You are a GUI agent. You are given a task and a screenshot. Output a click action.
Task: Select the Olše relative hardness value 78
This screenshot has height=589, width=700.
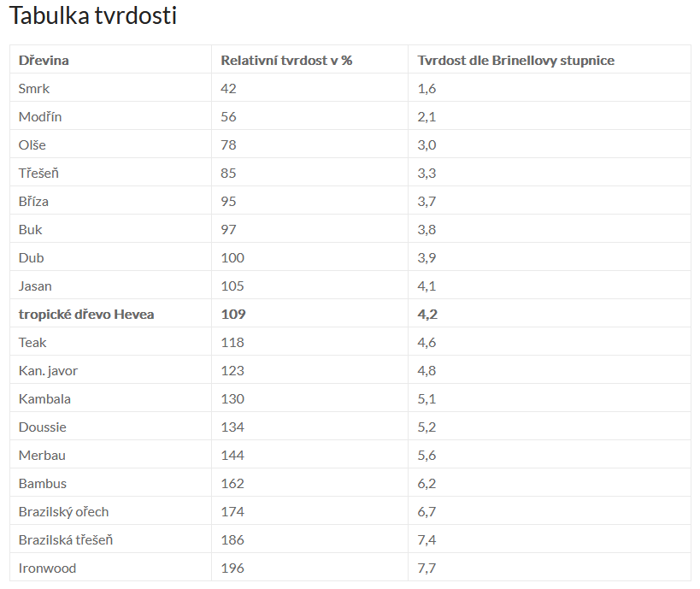tap(228, 144)
